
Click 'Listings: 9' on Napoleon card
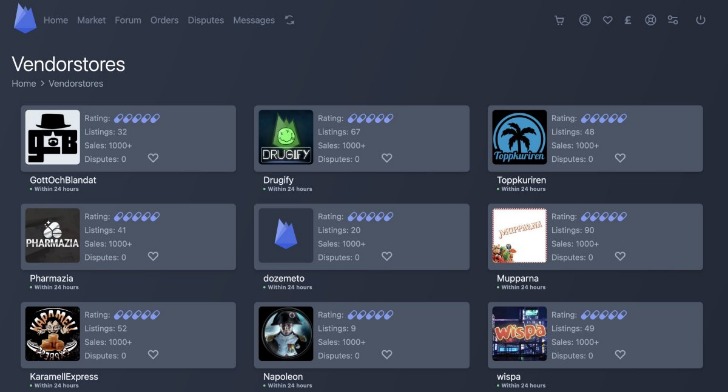coord(337,328)
